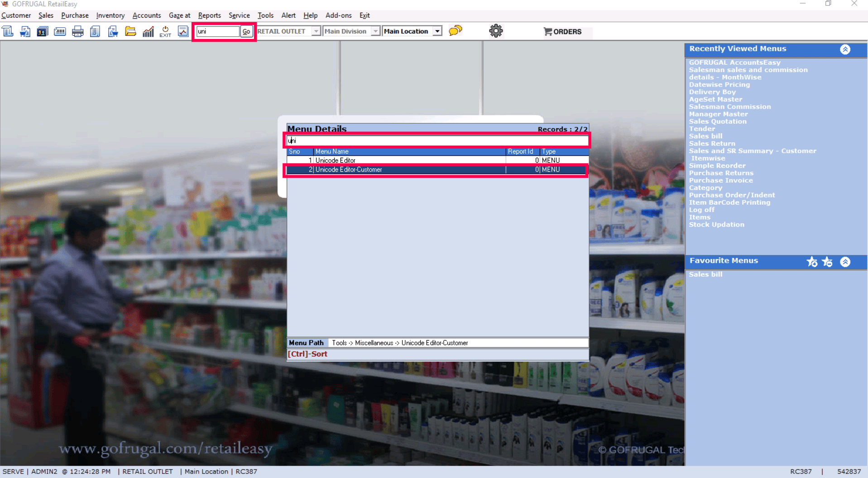Image resolution: width=868 pixels, height=478 pixels.
Task: Open the ORDERS cart button
Action: click(562, 31)
